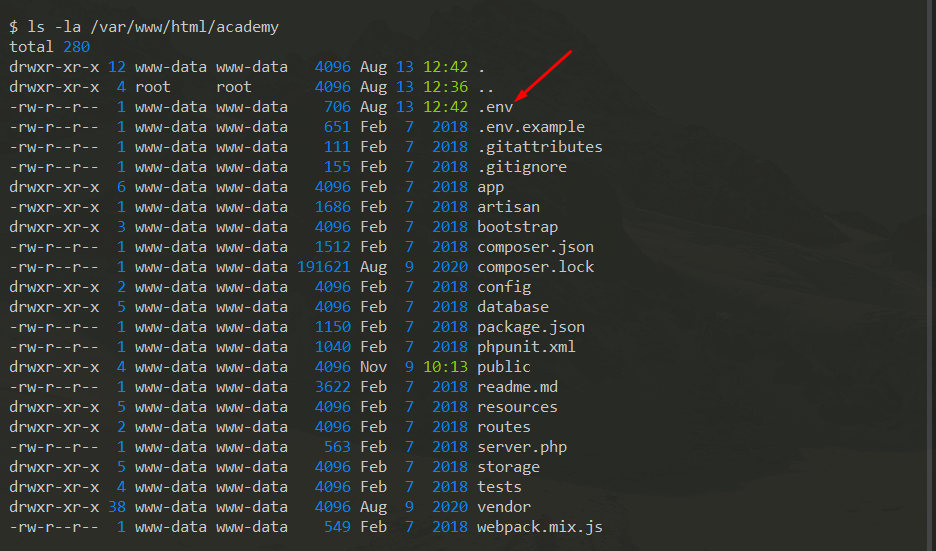Select the resources directory name
936x551 pixels.
pos(518,407)
